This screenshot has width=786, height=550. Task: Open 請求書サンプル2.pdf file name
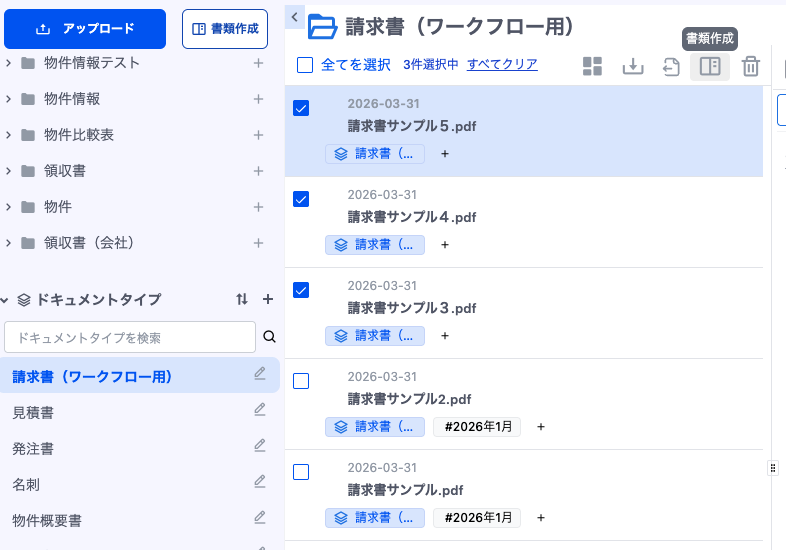click(x=410, y=399)
